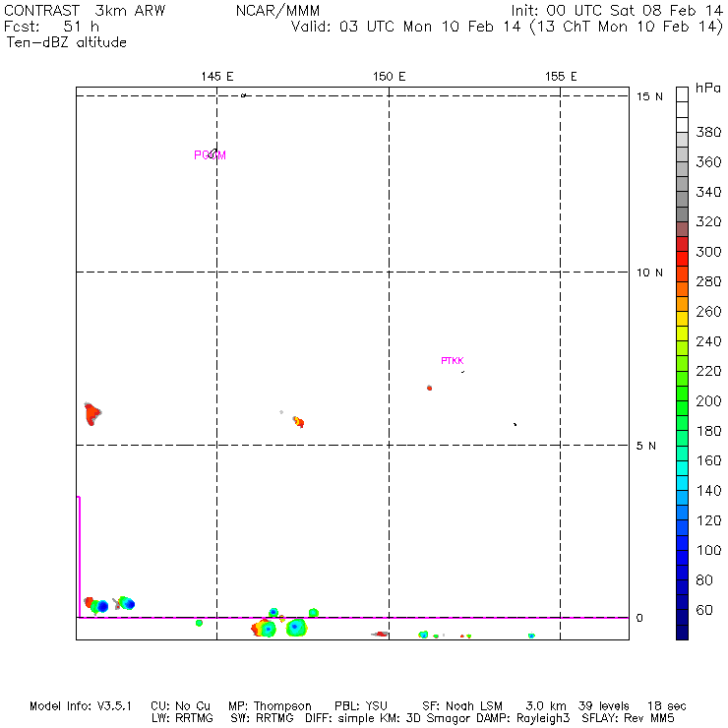This screenshot has width=728, height=728.
Task: Click the '15 N' latitude label
Action: click(x=649, y=96)
